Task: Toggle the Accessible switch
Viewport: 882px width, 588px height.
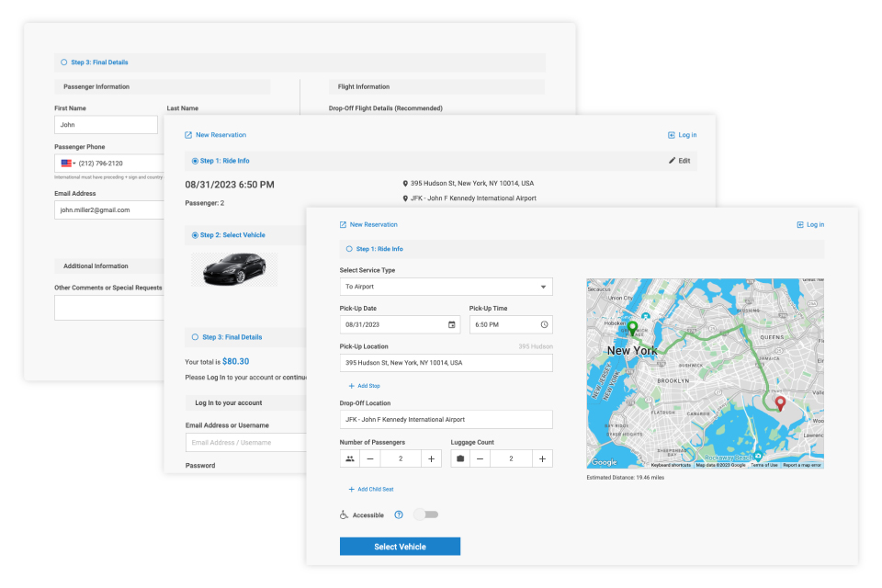Action: coord(425,514)
